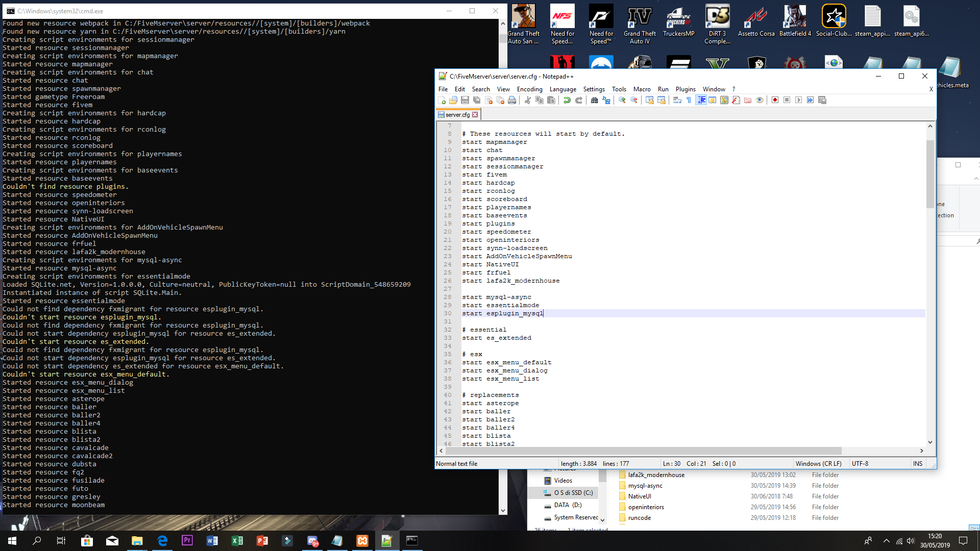Open XAMPP from the taskbar
This screenshot has width=980, height=551.
click(362, 541)
